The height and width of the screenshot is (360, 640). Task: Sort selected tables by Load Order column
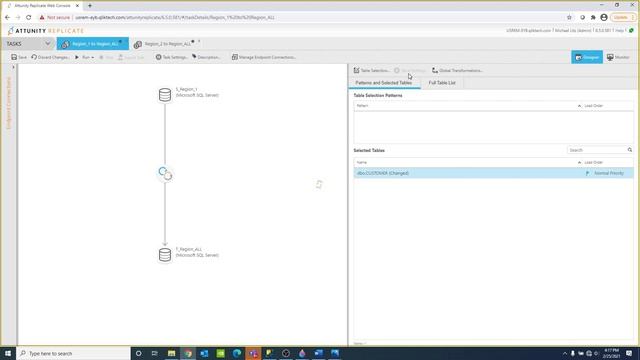[x=593, y=162]
